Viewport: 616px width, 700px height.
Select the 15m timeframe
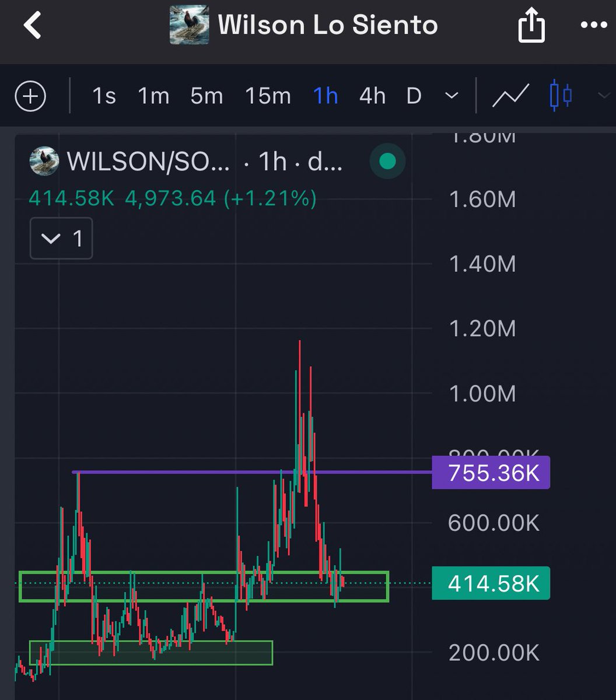[268, 96]
